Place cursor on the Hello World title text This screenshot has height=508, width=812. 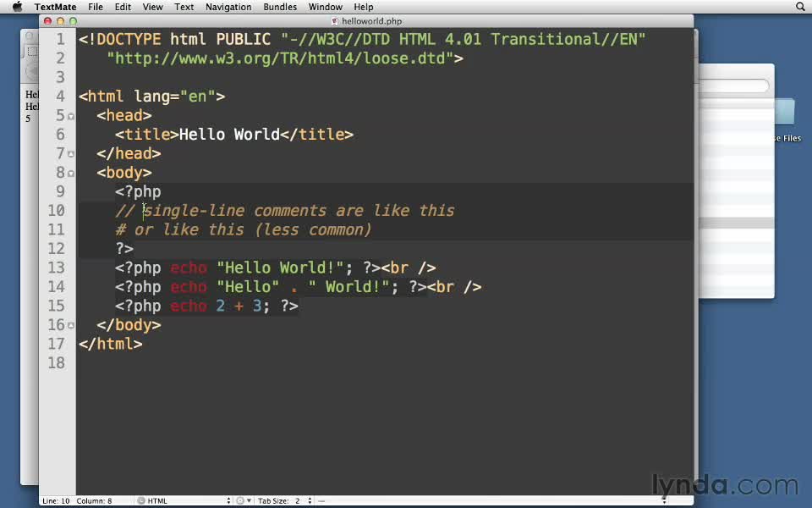point(228,135)
